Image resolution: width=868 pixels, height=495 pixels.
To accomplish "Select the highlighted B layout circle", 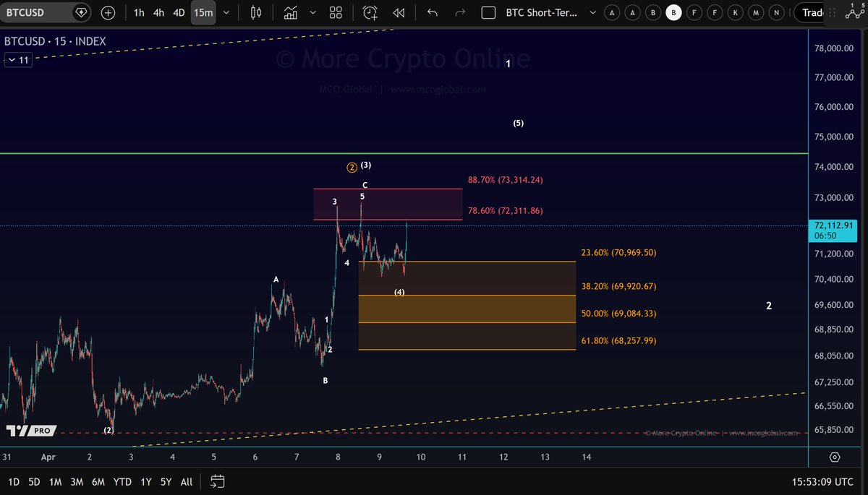I will [673, 12].
